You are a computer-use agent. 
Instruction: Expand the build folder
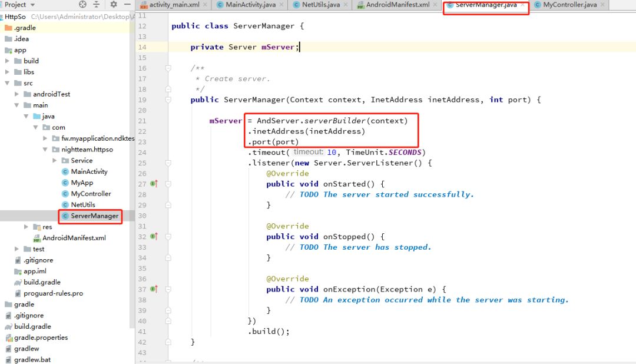pos(7,61)
